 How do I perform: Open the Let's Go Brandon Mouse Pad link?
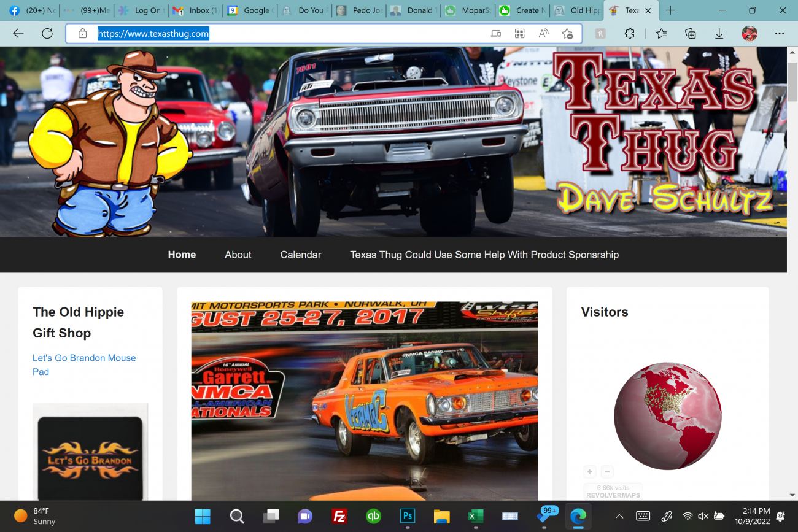click(84, 364)
